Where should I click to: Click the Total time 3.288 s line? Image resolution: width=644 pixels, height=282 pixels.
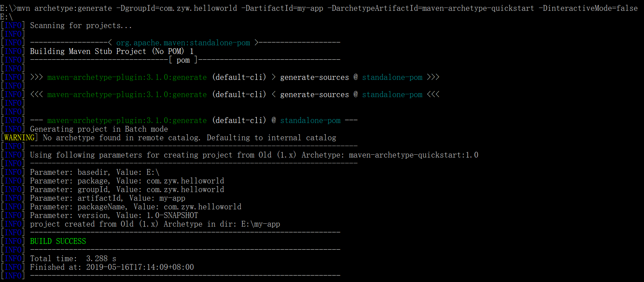(x=73, y=258)
